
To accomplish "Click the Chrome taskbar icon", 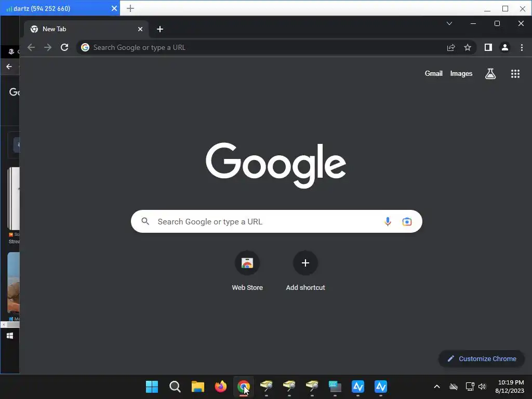I will (x=244, y=387).
